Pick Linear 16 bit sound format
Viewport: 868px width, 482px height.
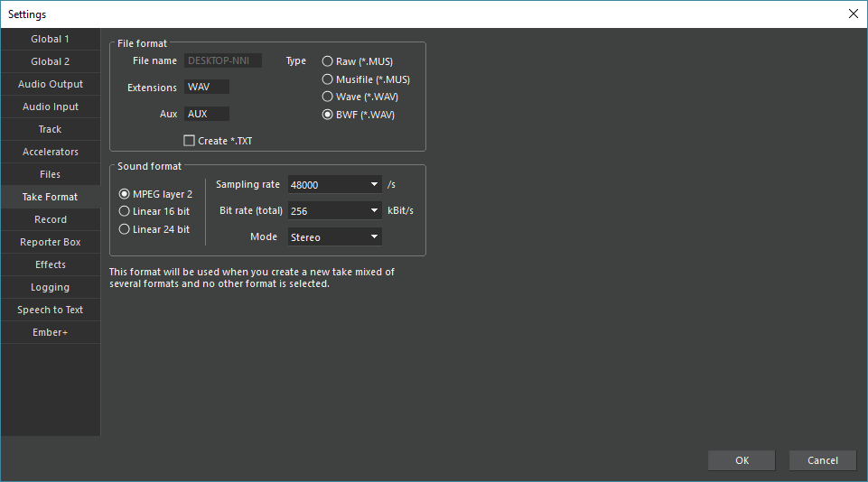[125, 211]
